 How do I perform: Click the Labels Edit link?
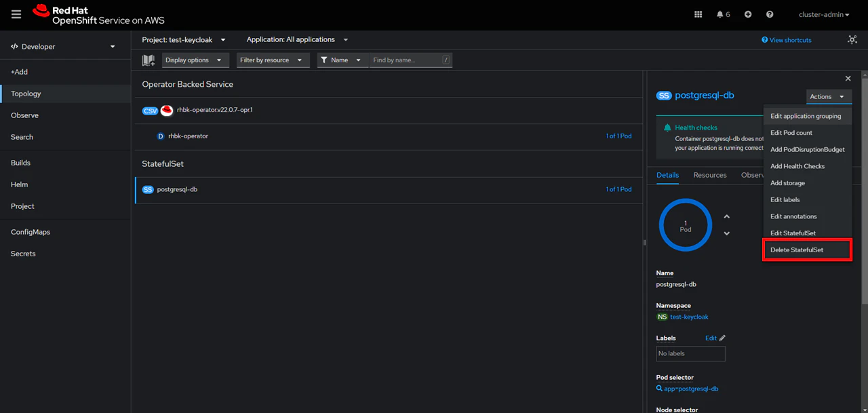(x=711, y=338)
